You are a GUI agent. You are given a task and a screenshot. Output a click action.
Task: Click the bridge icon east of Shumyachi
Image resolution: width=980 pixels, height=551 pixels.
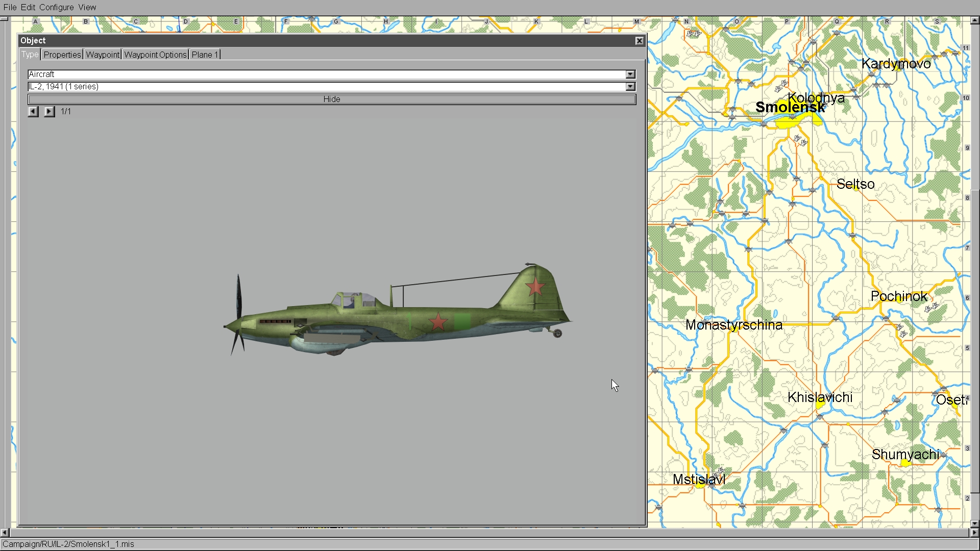click(944, 455)
